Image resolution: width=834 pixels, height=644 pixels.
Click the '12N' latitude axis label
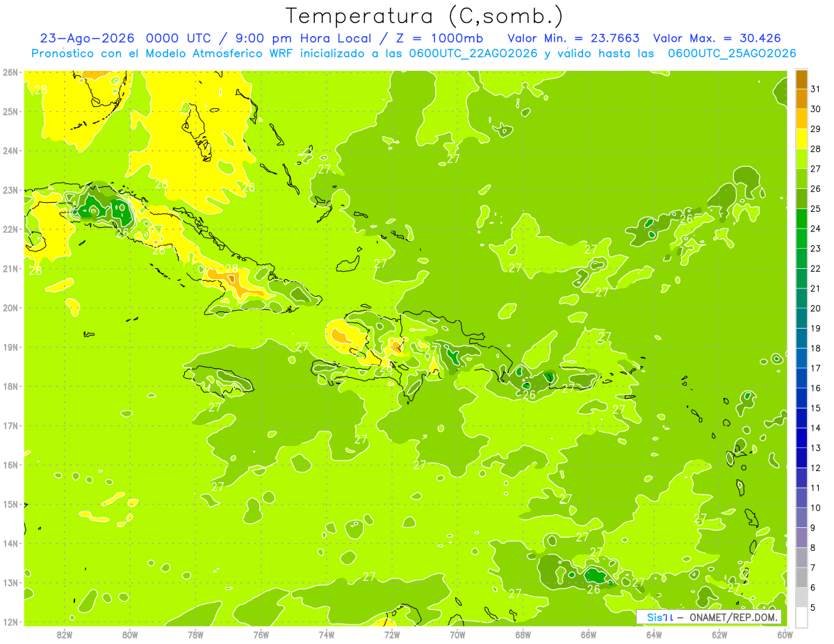point(10,621)
